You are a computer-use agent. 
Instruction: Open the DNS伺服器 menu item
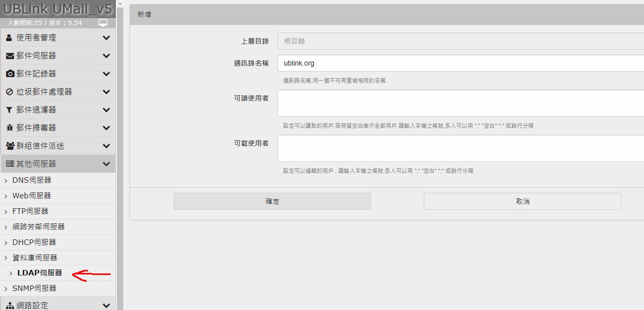(x=32, y=180)
